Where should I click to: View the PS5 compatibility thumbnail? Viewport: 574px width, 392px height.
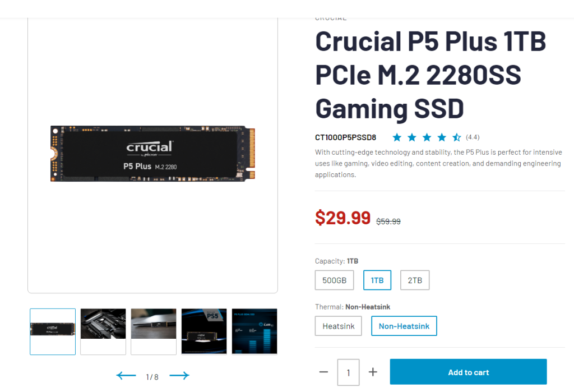[x=204, y=331]
